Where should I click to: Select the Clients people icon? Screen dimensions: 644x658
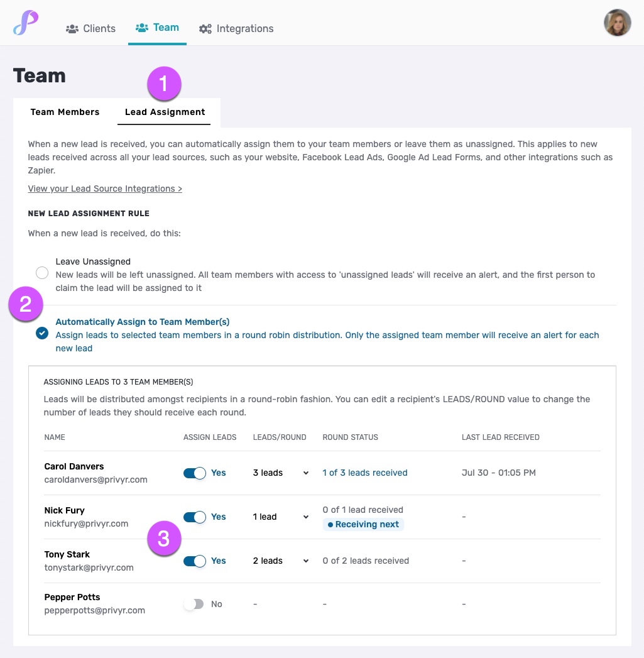(x=74, y=28)
